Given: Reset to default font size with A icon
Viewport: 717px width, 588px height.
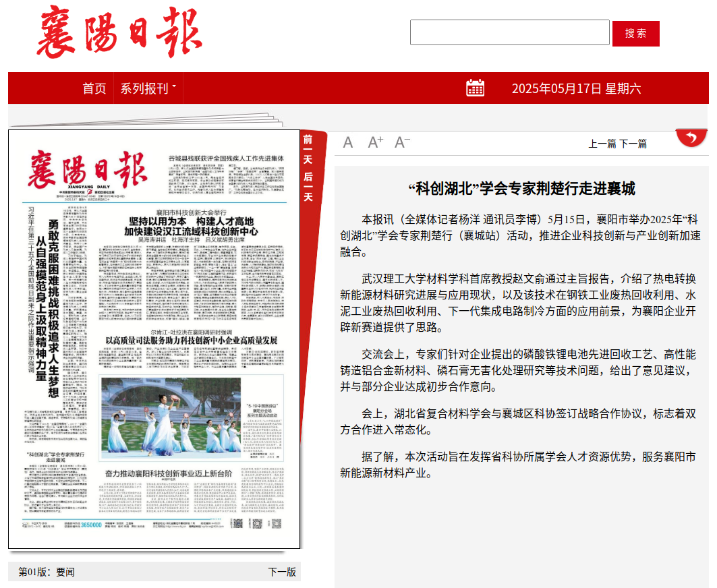Looking at the screenshot, I should tap(347, 142).
